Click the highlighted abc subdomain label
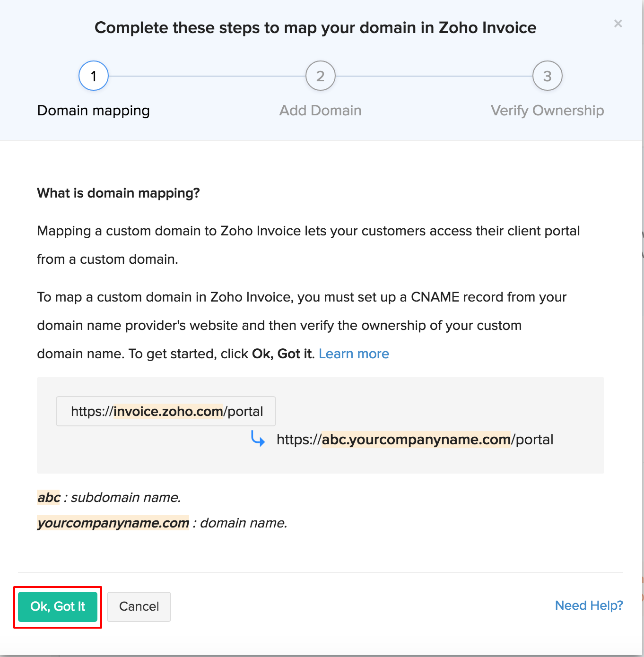This screenshot has height=657, width=644. (49, 497)
